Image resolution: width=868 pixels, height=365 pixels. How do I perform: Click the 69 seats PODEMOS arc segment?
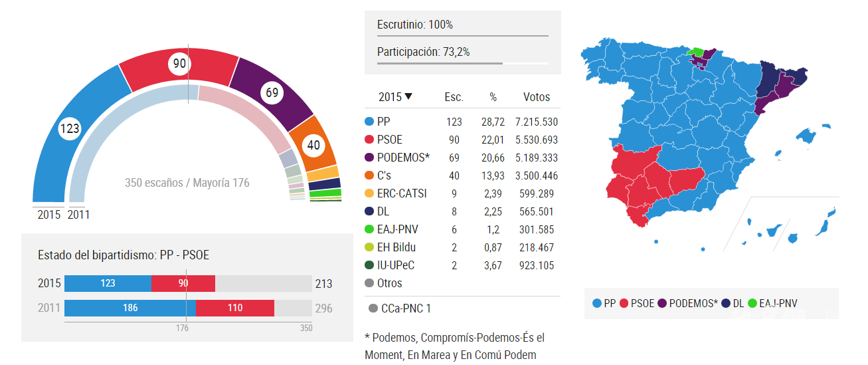click(274, 94)
